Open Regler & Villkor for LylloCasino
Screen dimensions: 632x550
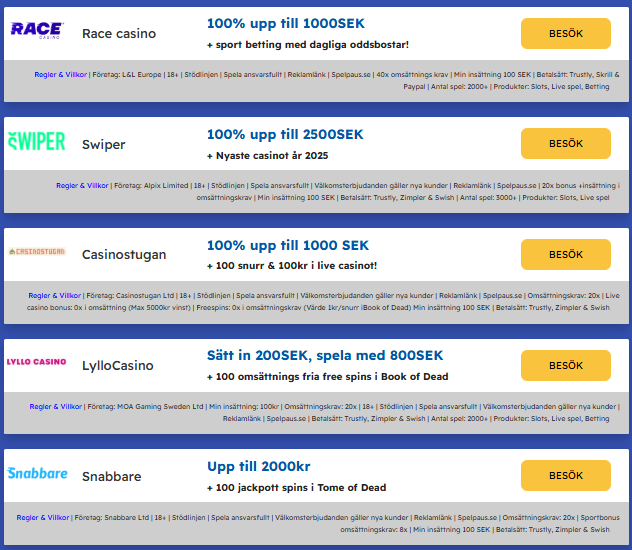pyautogui.click(x=56, y=407)
